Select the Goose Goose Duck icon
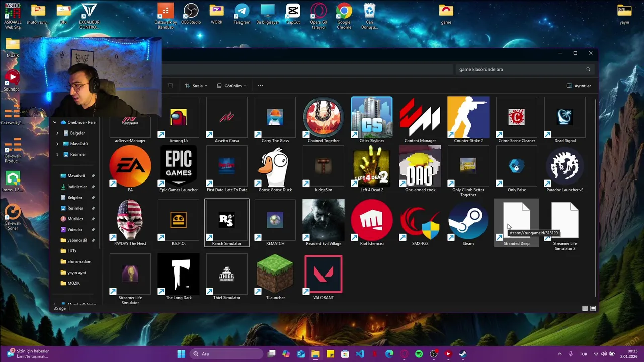 click(275, 166)
